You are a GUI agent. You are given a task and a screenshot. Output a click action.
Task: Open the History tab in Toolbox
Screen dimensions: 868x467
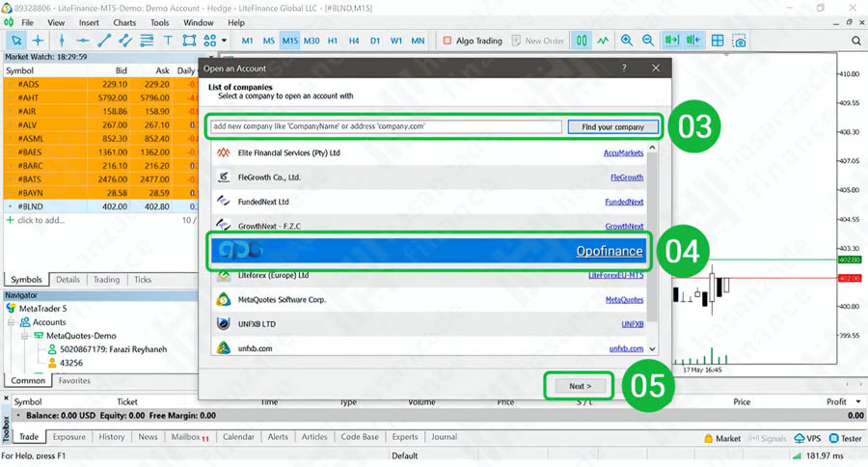tap(111, 437)
